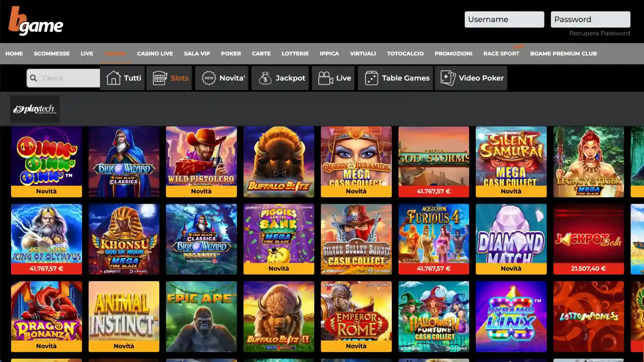Click the Username input field
Viewport: 644px width, 362px height.
pyautogui.click(x=504, y=19)
